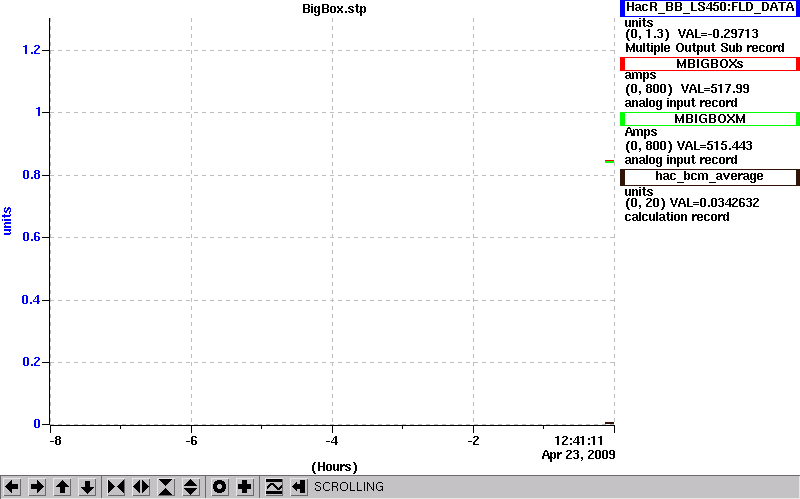Click the blue units y-axis label
The height and width of the screenshot is (499, 800).
7,221
